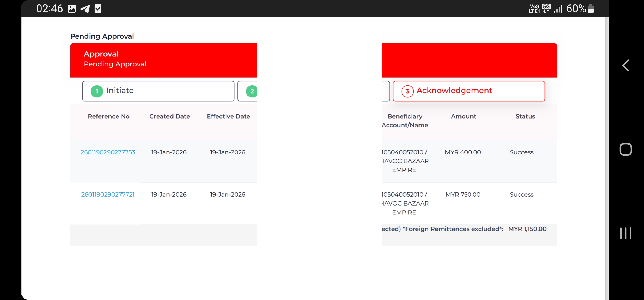Tap the signal strength bars icon

point(558,9)
